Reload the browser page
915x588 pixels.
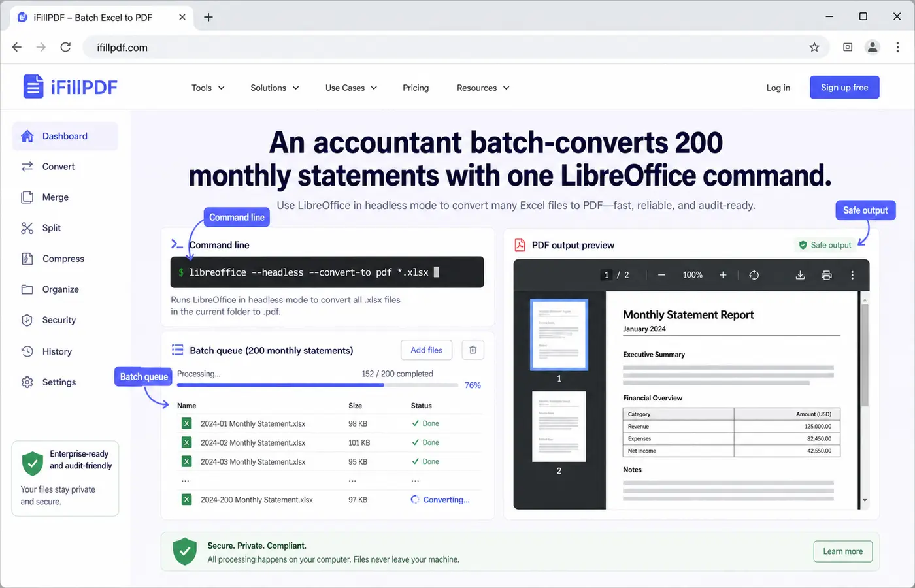65,47
